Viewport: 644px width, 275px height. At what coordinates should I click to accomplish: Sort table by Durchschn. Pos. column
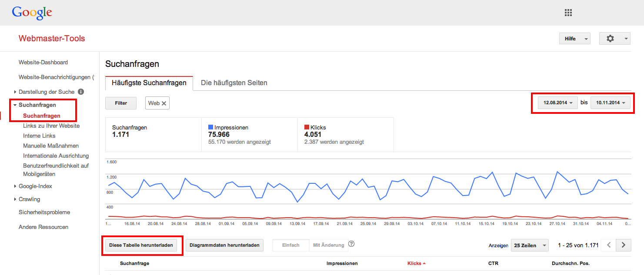coord(571,264)
